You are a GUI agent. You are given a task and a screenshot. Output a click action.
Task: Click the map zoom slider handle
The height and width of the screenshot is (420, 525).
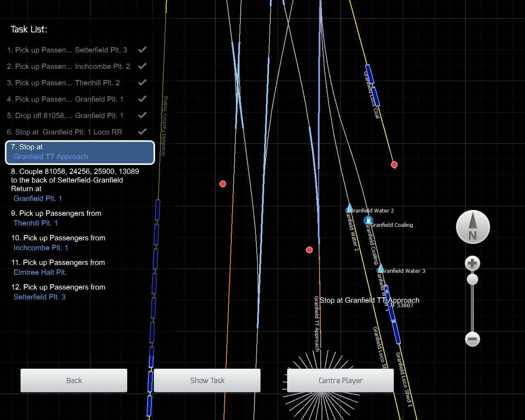pyautogui.click(x=472, y=280)
